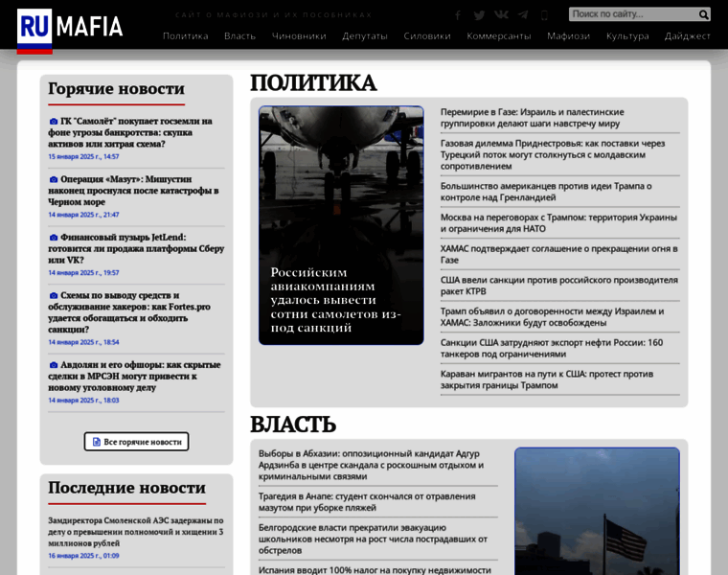Click the Последние новости heading
Viewport: 728px width, 575px height.
126,488
